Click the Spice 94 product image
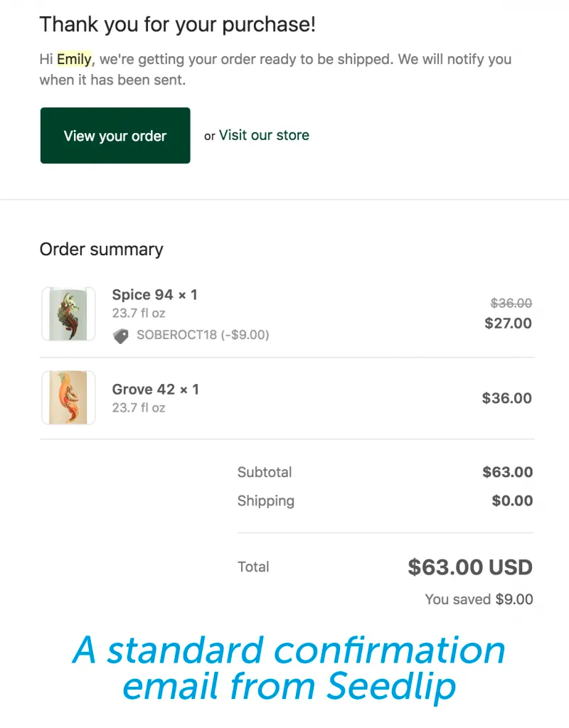The height and width of the screenshot is (728, 569). [x=68, y=313]
